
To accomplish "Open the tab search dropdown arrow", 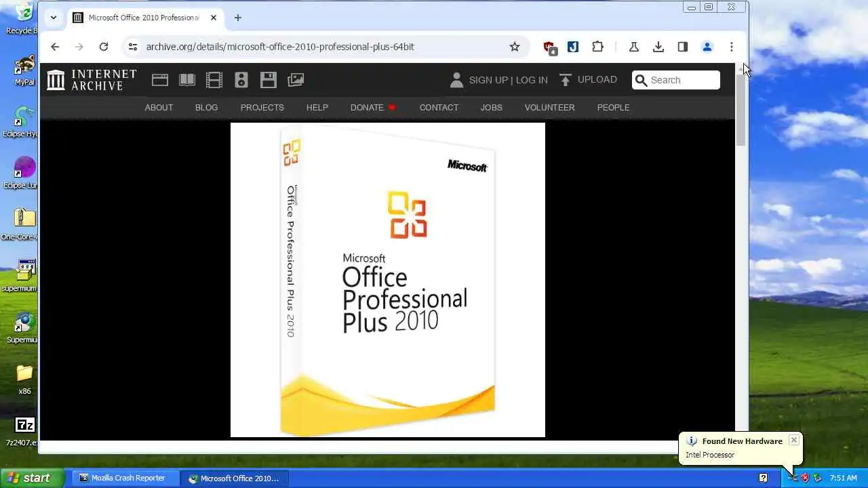I will click(x=54, y=18).
